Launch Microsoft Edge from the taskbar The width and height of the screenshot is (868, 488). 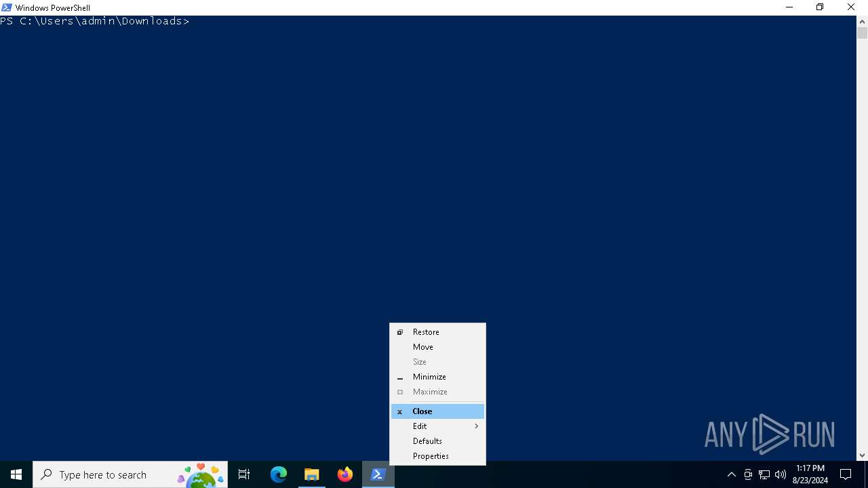(x=279, y=474)
